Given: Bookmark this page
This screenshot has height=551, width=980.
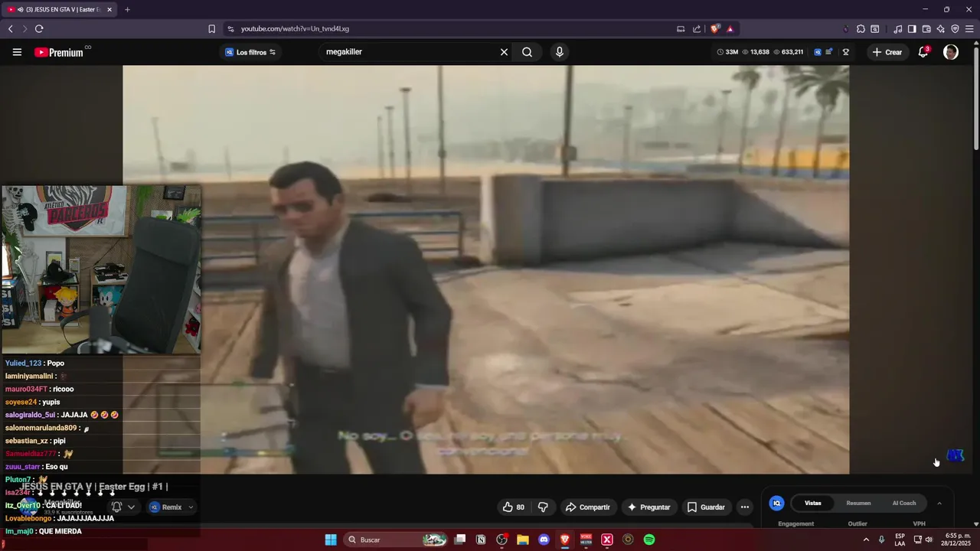Looking at the screenshot, I should (212, 28).
